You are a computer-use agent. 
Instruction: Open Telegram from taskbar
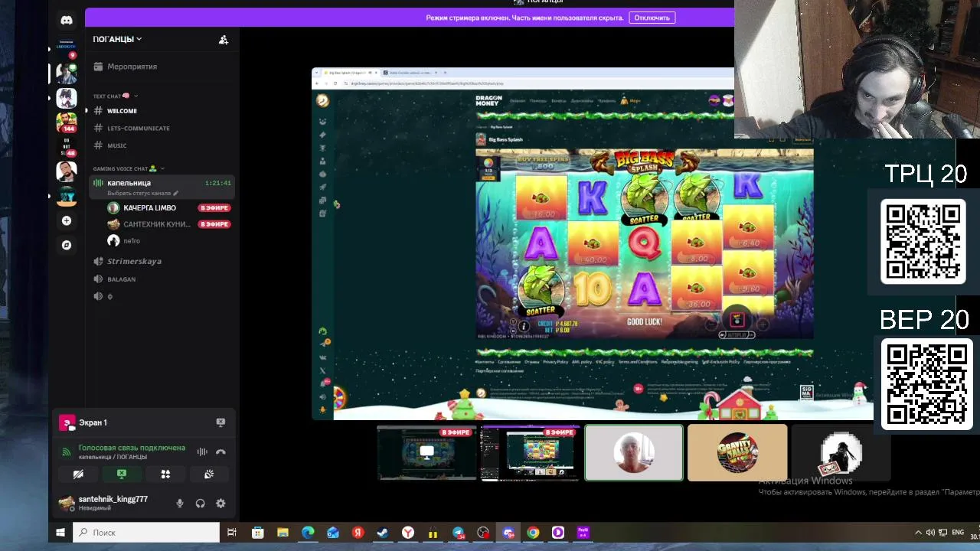click(x=458, y=533)
